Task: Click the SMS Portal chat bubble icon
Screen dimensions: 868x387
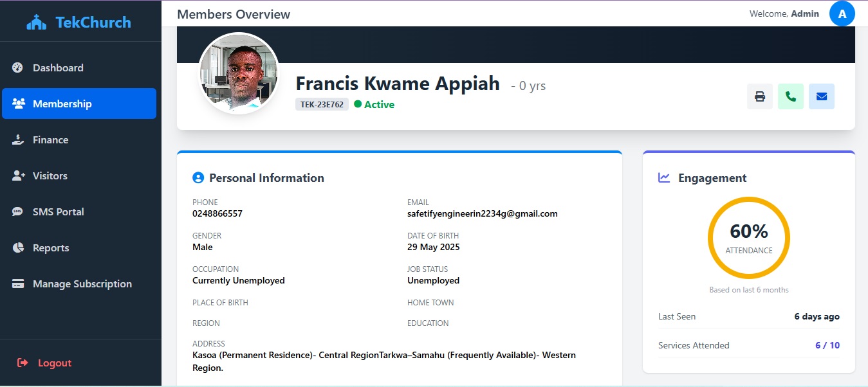Action: coord(18,212)
